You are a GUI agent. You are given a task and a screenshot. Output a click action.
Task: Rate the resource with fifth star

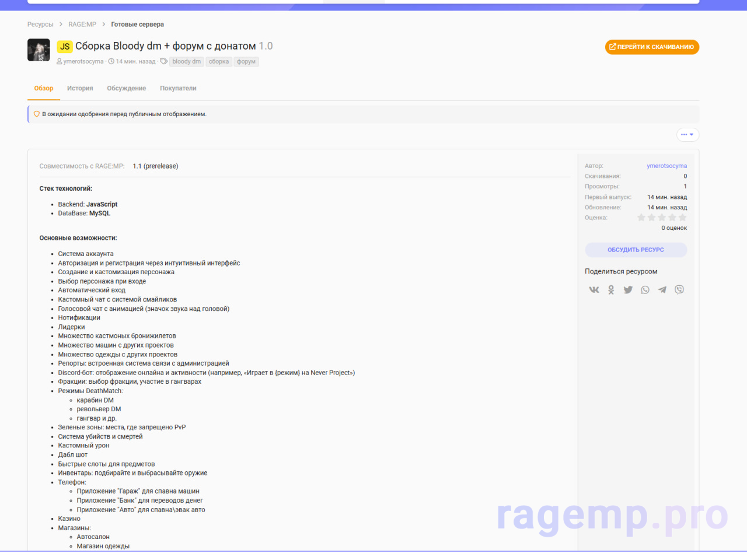click(682, 218)
